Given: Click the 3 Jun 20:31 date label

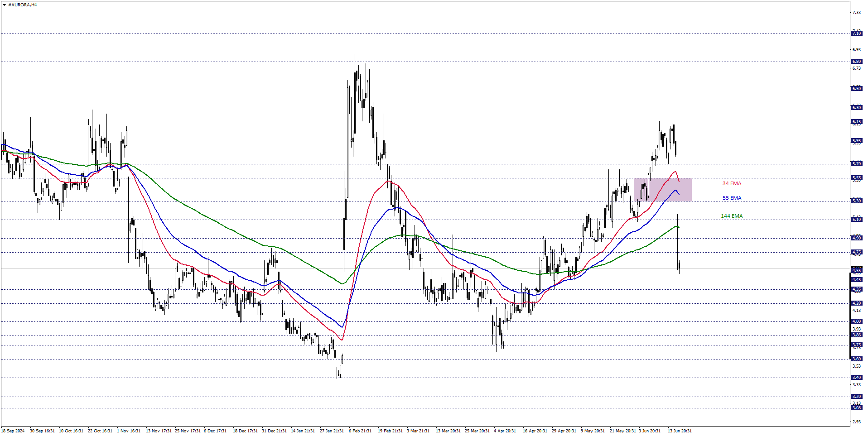Looking at the screenshot, I should pos(650,431).
